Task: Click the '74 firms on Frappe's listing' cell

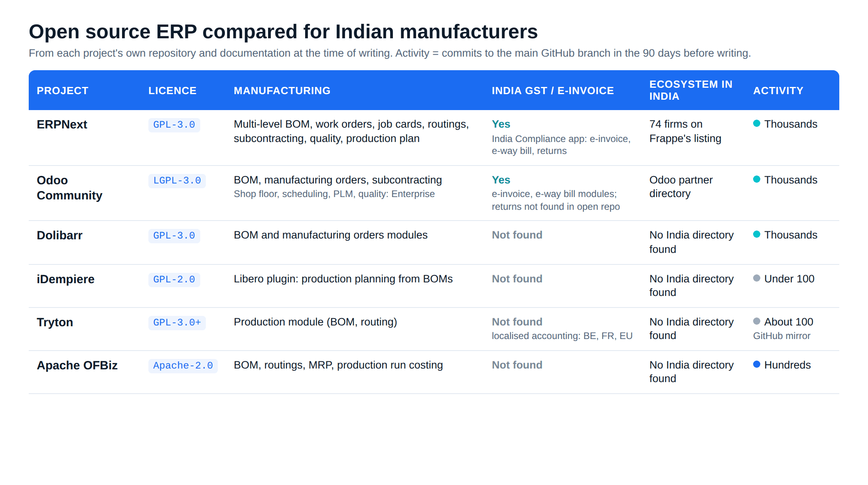Action: [x=685, y=131]
